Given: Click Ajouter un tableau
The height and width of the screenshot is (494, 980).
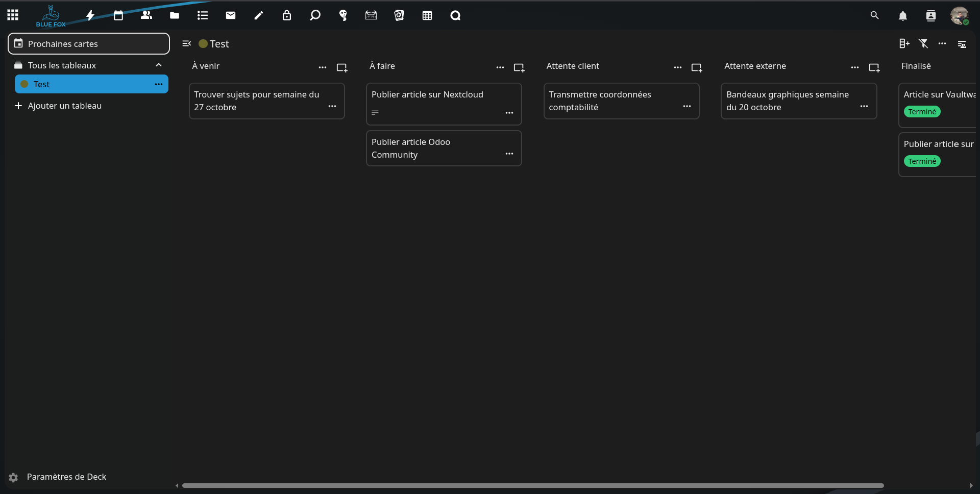Looking at the screenshot, I should [64, 106].
